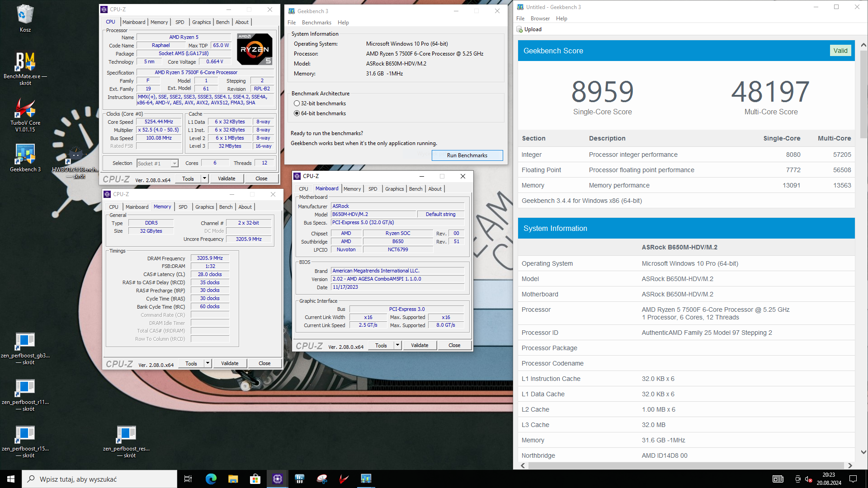The width and height of the screenshot is (868, 488).
Task: Expand Tools dropdown arrow in CPU tab window
Action: point(204,178)
